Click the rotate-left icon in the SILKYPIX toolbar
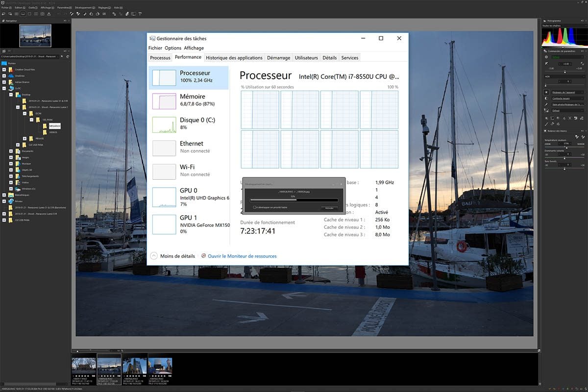The height and width of the screenshot is (392, 588). pyautogui.click(x=91, y=14)
